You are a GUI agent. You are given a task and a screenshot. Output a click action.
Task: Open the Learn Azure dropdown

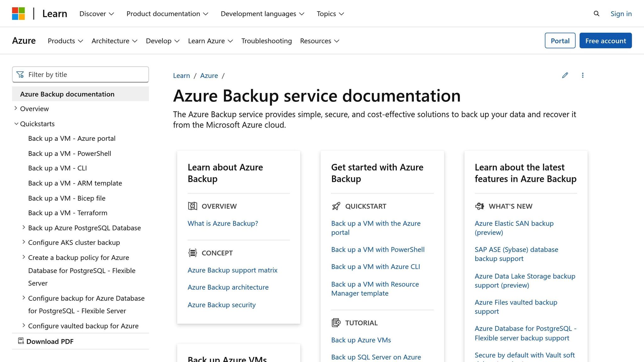click(210, 41)
